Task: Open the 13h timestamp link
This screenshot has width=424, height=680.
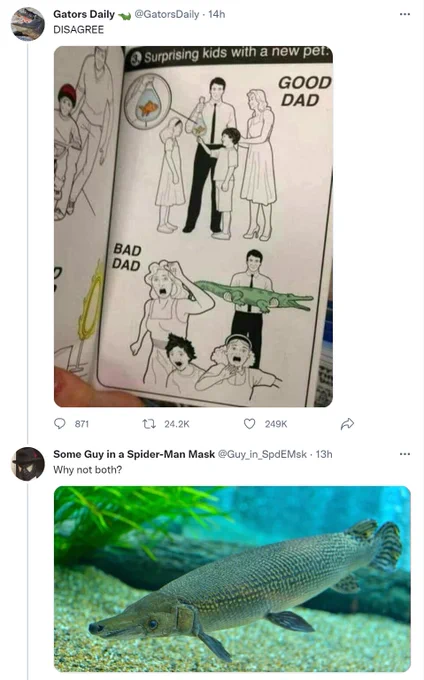Action: coord(324,454)
